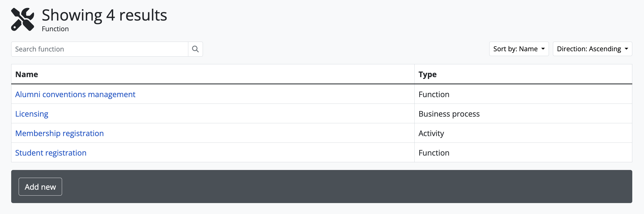
Task: Click the caret arrow beside Ascending
Action: coord(626,49)
